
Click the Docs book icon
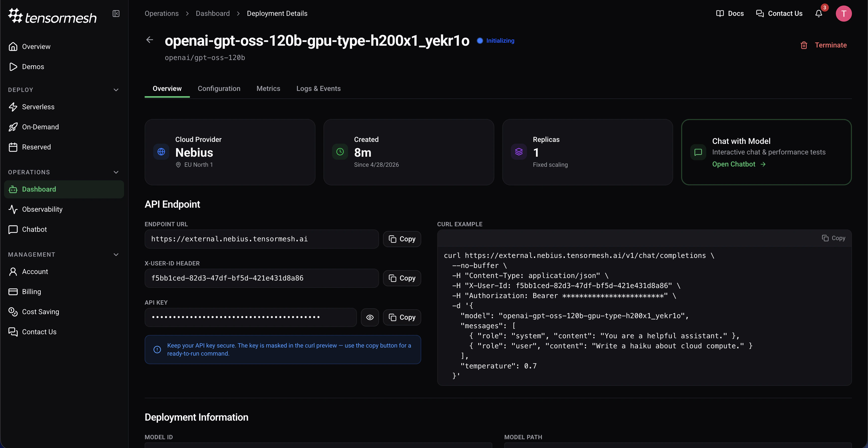(x=720, y=14)
